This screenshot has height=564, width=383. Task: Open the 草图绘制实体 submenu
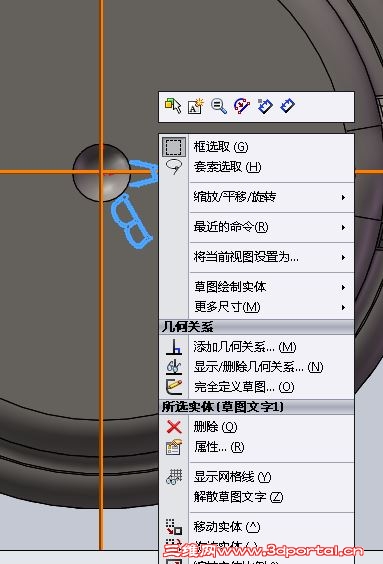[x=257, y=287]
